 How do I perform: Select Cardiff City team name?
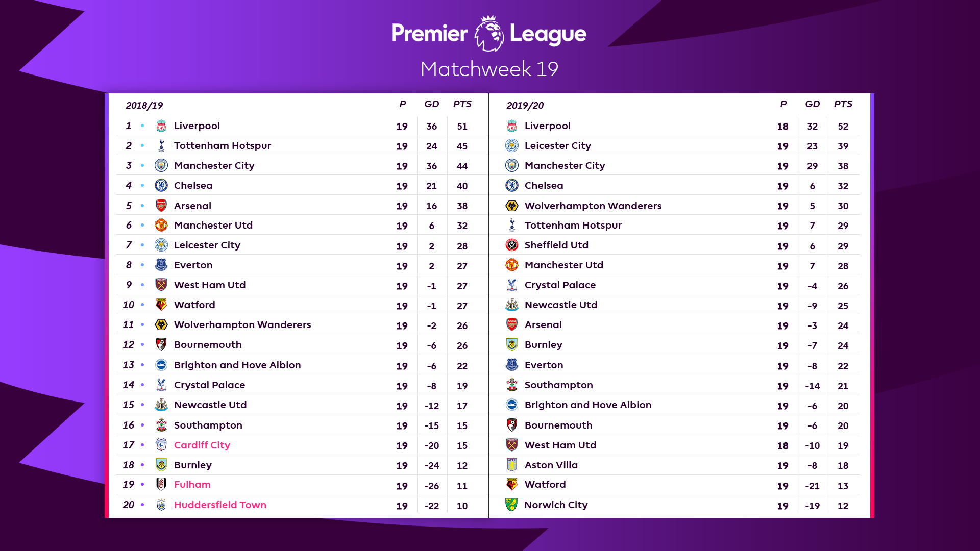click(202, 445)
